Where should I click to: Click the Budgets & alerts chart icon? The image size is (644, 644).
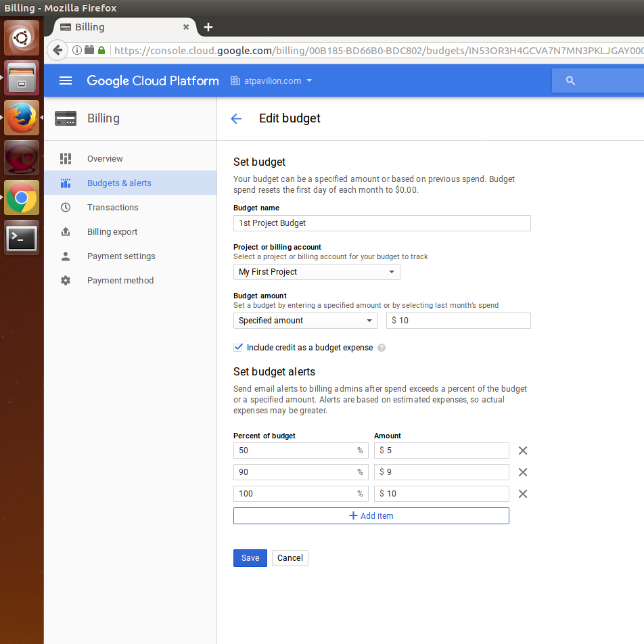pyautogui.click(x=66, y=183)
